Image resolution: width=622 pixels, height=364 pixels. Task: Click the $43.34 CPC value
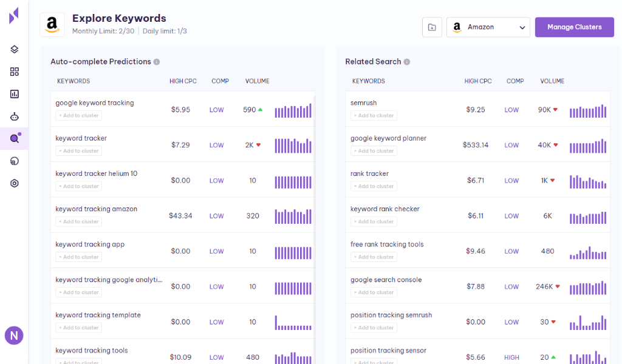[x=180, y=216]
